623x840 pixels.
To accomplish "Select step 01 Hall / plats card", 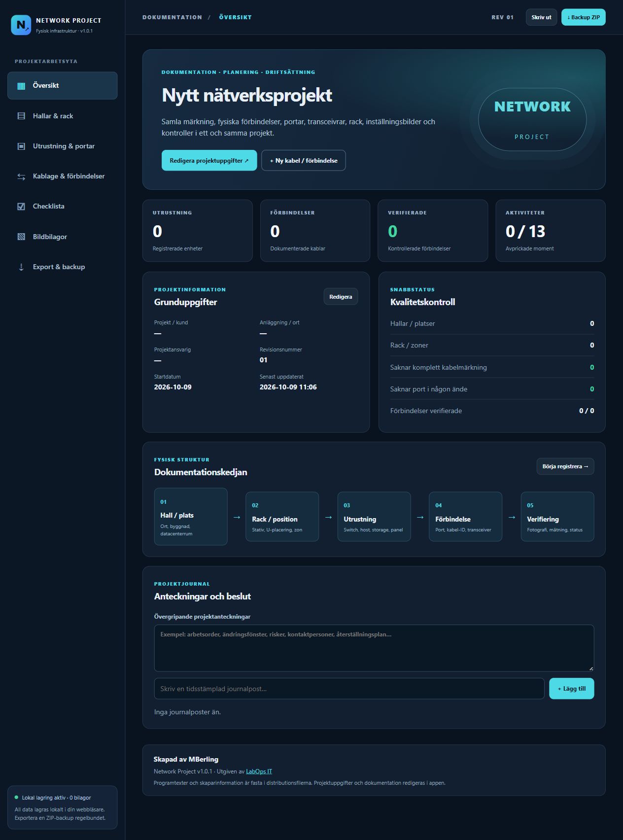I will pos(191,517).
